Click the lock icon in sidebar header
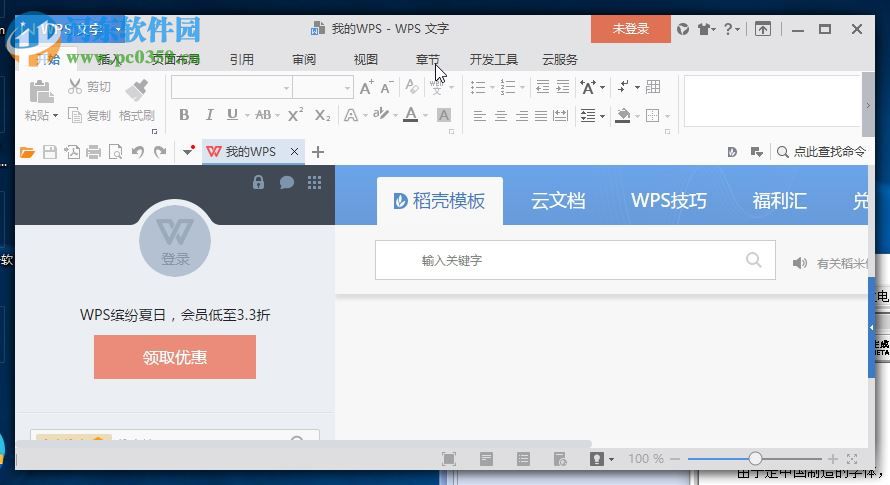Viewport: 890px width, 485px height. 258,182
